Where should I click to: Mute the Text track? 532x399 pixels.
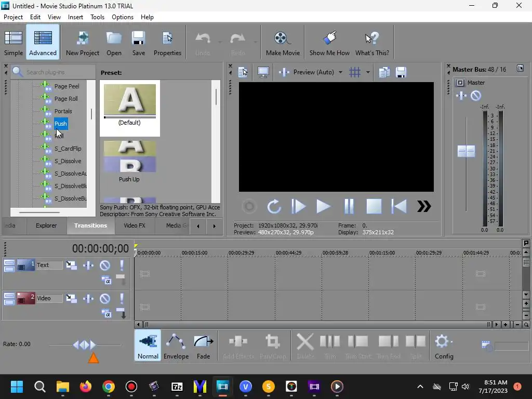pos(105,265)
